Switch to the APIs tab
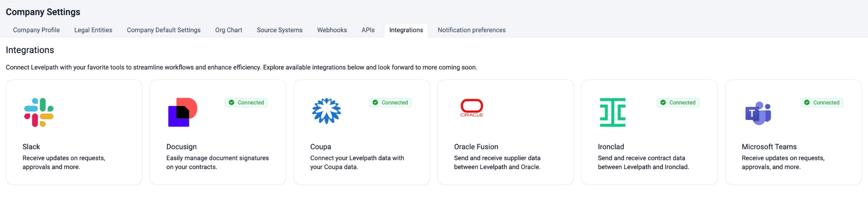This screenshot has height=198, width=868. (368, 30)
